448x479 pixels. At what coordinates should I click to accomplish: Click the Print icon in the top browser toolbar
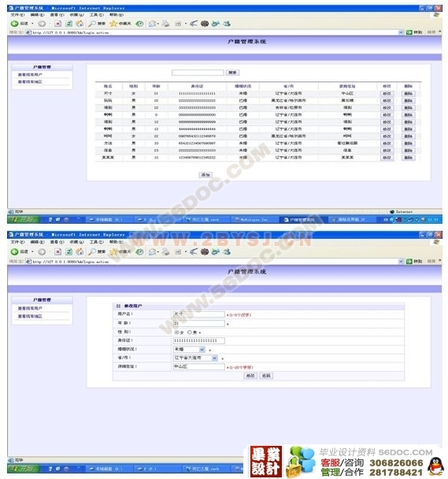click(x=165, y=24)
